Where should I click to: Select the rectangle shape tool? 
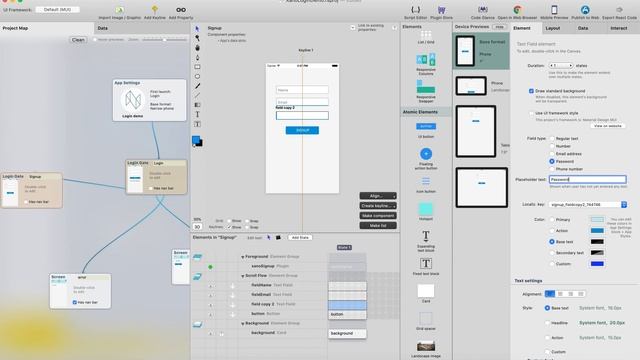pyautogui.click(x=197, y=67)
